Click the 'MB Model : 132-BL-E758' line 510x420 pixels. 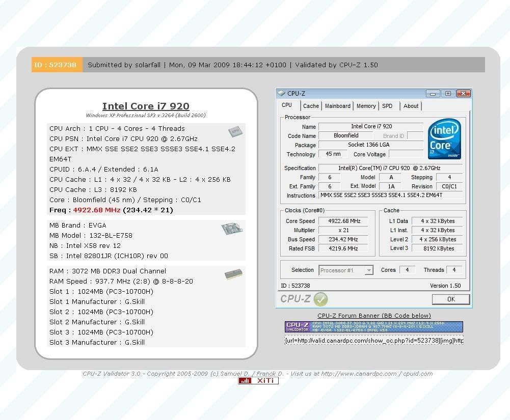91,235
